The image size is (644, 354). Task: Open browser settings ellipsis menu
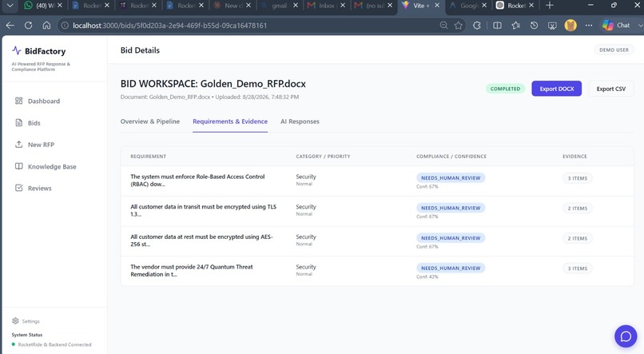(589, 26)
